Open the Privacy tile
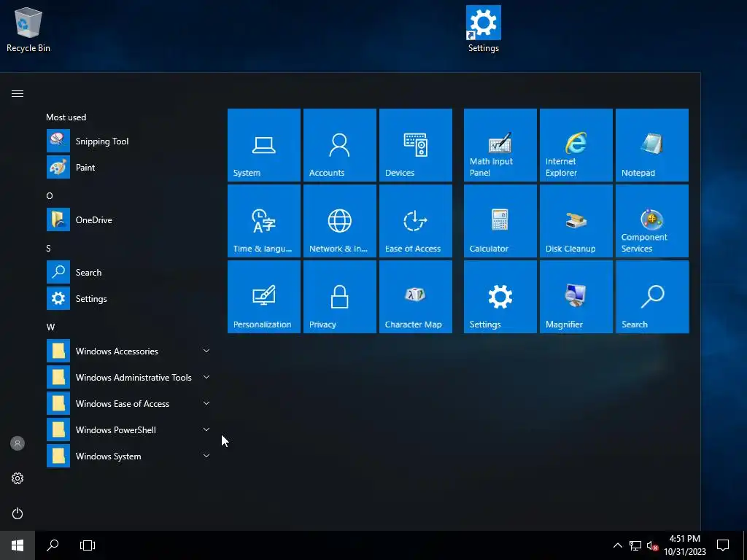 pos(340,296)
